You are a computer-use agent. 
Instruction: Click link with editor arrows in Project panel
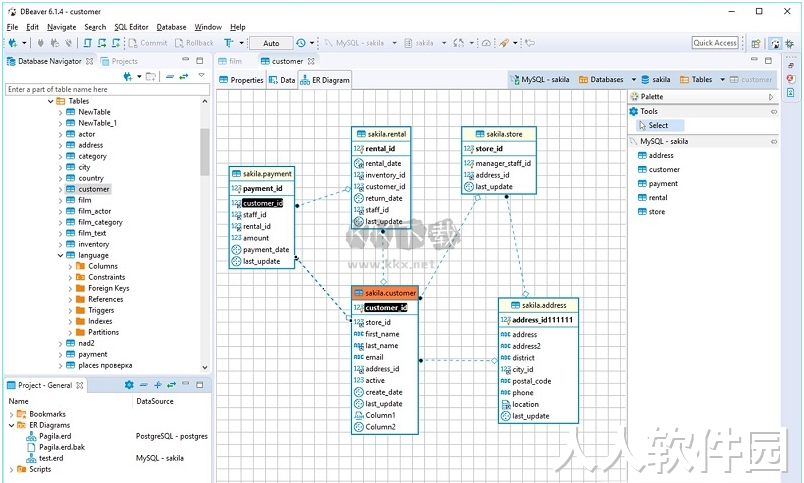point(171,385)
